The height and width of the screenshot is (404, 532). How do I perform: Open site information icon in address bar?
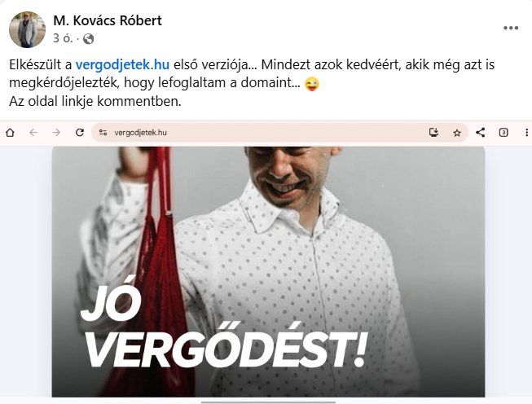pos(103,132)
